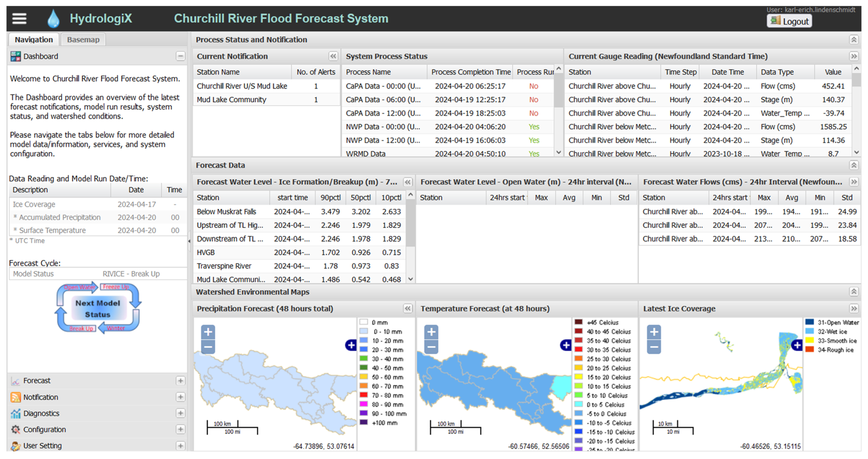The width and height of the screenshot is (868, 459).
Task: Collapse the Current Notification panel
Action: pos(333,56)
